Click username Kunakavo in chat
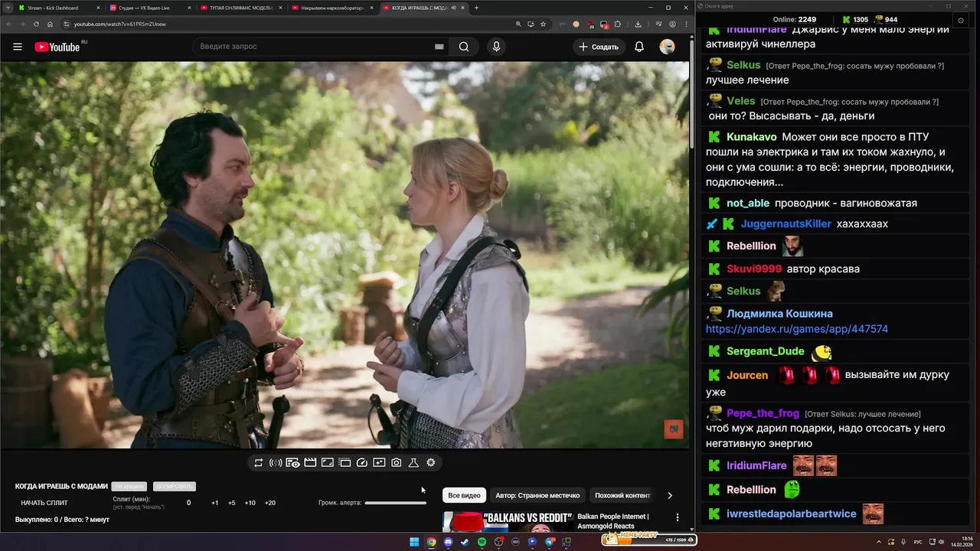The height and width of the screenshot is (551, 980). pos(752,137)
